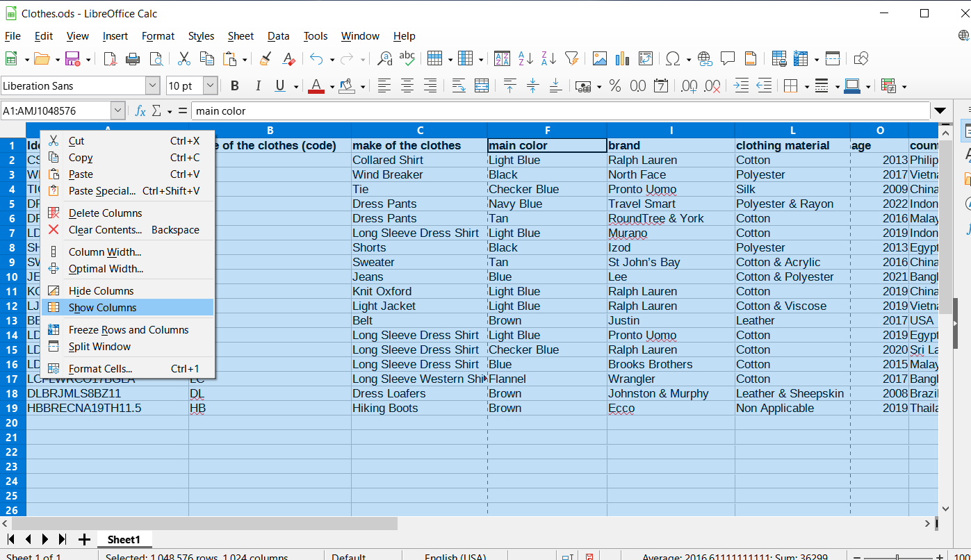Insert a comment from the toolbar
Viewport: 971px width, 560px height.
(x=728, y=59)
